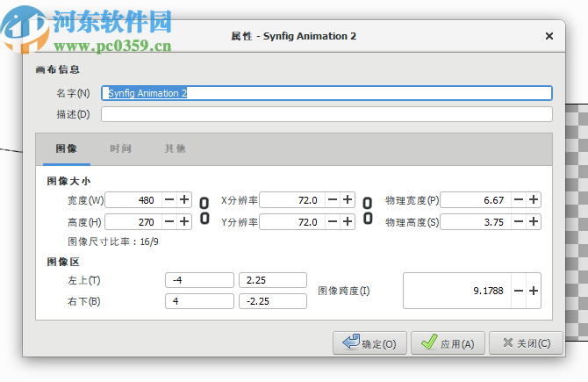Close the properties dialog with the X

pos(549,36)
